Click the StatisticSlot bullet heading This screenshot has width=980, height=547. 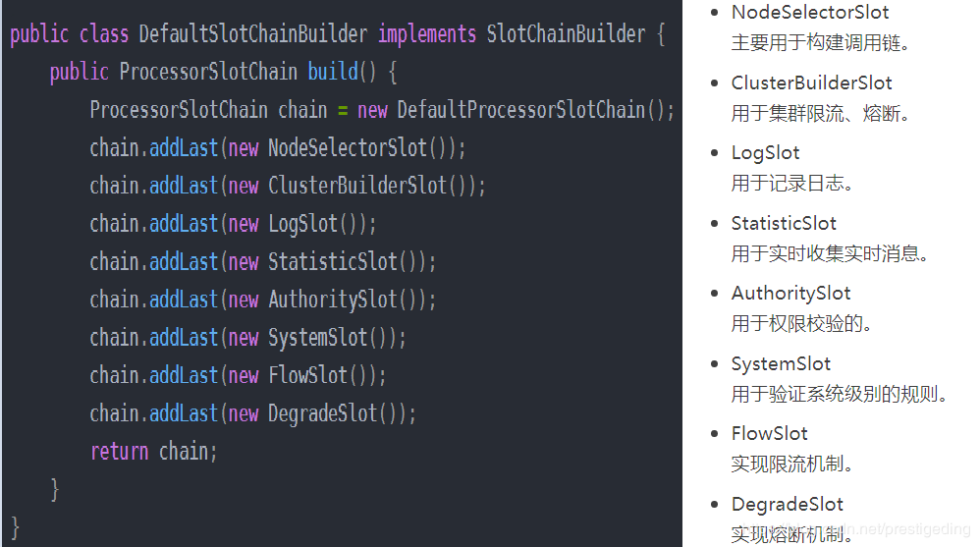click(784, 224)
